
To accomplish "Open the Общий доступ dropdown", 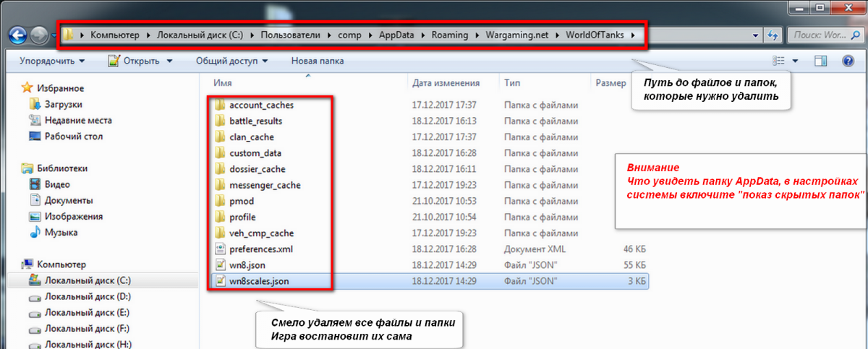I will point(232,61).
